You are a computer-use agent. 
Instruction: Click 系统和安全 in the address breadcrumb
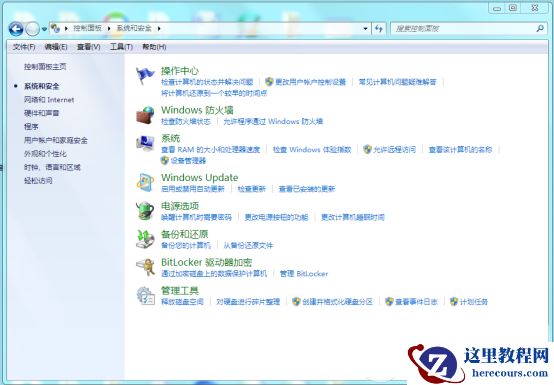(x=134, y=28)
